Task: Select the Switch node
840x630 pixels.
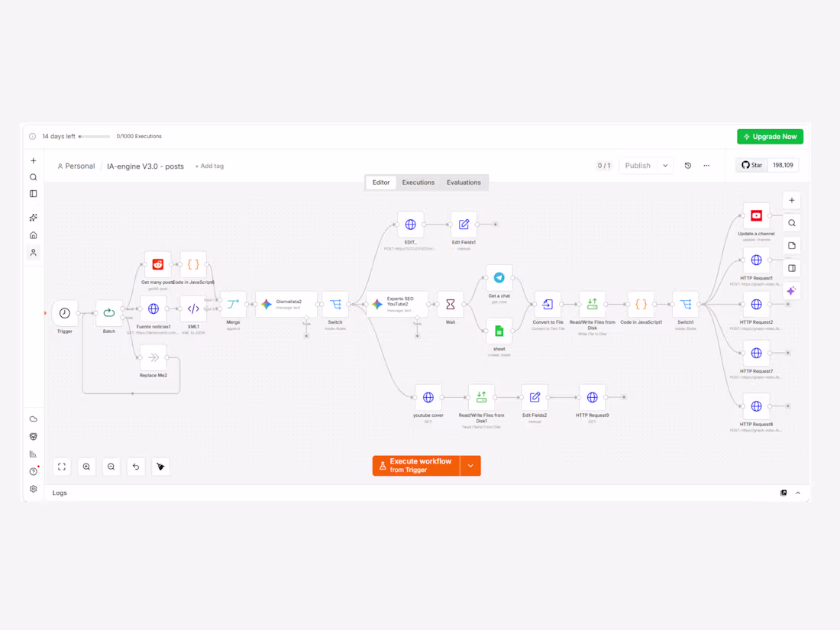Action: tap(335, 304)
